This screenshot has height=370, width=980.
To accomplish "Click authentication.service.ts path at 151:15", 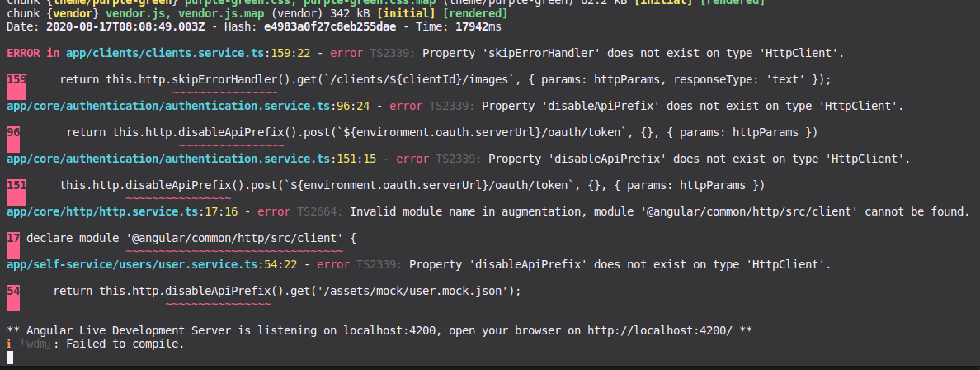I will click(x=169, y=159).
